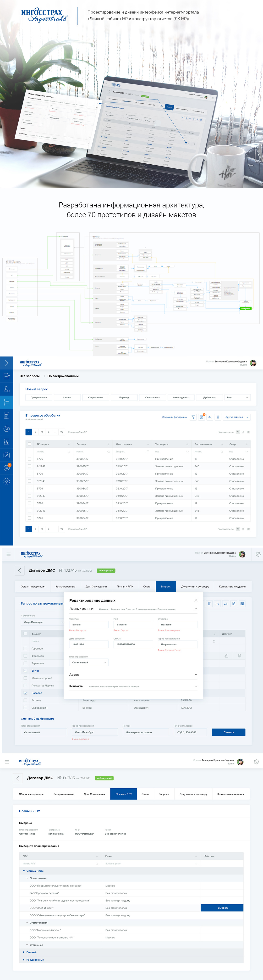The height and width of the screenshot is (980, 263).
Task: Tick the checkbox next to Федосеев
Action: click(26, 656)
